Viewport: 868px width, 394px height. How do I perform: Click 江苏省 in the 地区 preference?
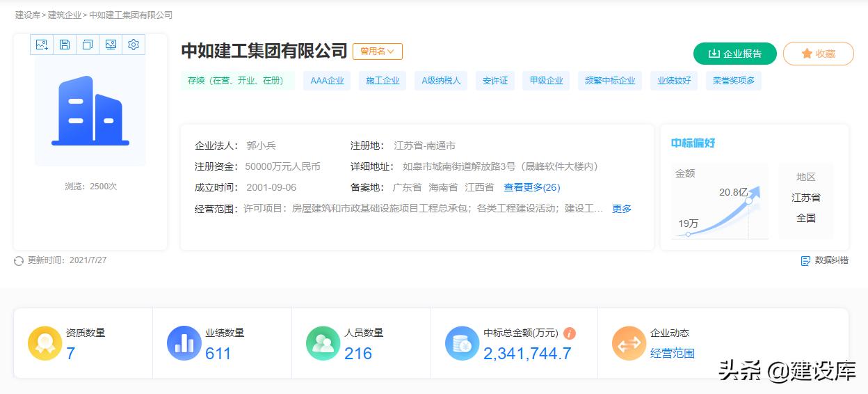806,198
